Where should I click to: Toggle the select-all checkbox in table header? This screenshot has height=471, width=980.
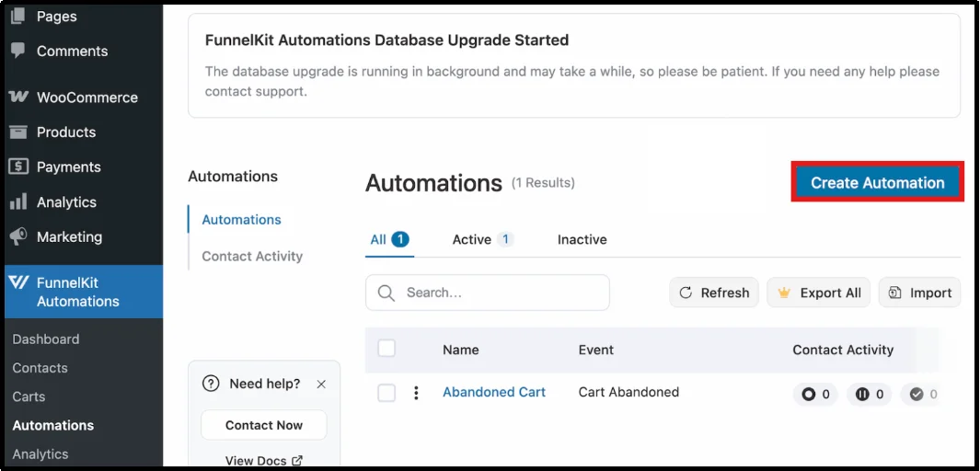(x=386, y=349)
